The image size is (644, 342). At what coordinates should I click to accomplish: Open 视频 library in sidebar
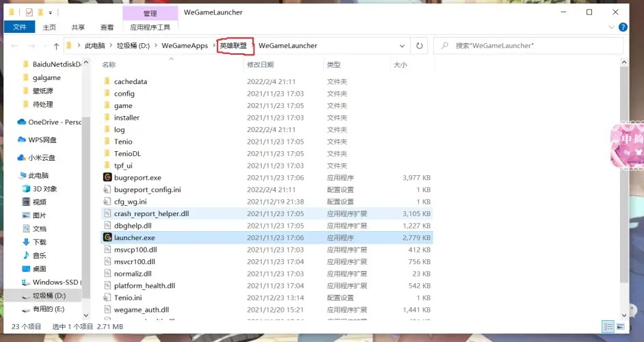pos(34,202)
